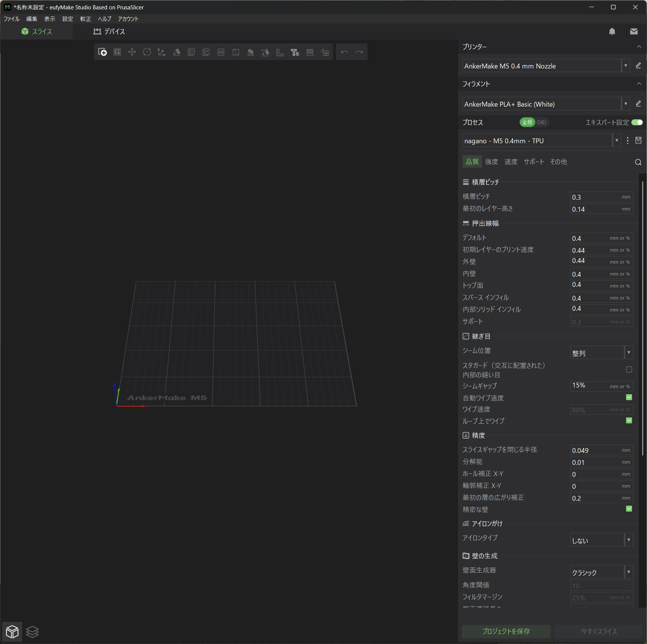Select the Scale tool icon
The width and height of the screenshot is (647, 644).
point(161,52)
